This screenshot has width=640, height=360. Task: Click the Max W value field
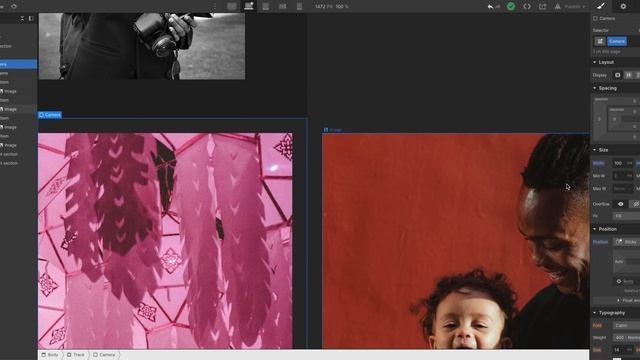(623, 189)
